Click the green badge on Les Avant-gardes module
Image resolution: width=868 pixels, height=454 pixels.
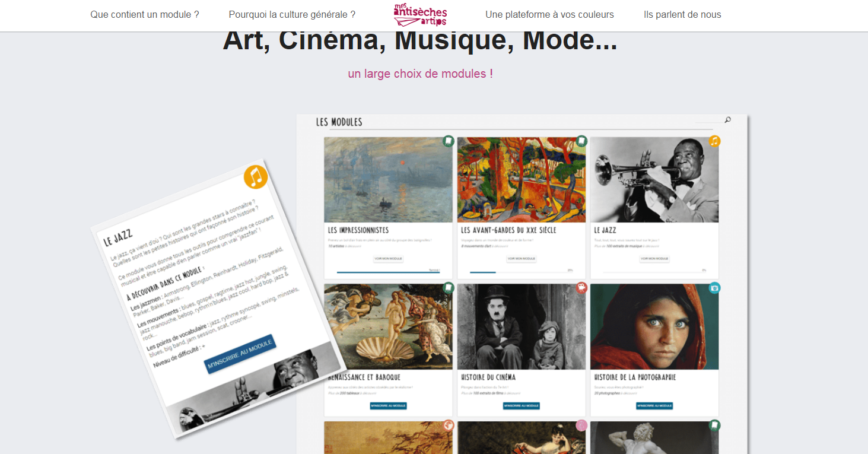pyautogui.click(x=581, y=141)
